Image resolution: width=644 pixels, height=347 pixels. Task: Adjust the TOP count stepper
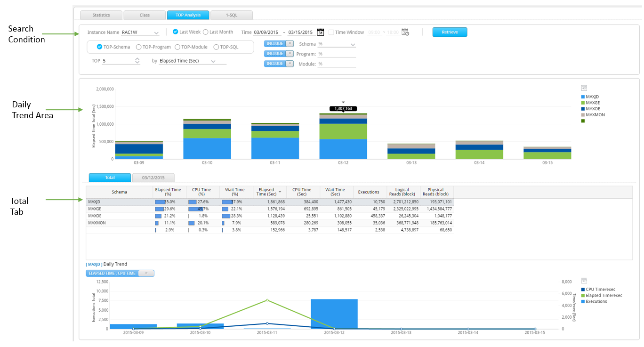click(137, 61)
